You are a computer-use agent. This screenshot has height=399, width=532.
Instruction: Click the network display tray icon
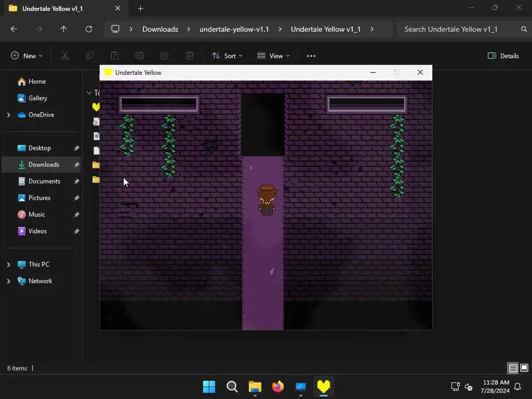pos(455,387)
